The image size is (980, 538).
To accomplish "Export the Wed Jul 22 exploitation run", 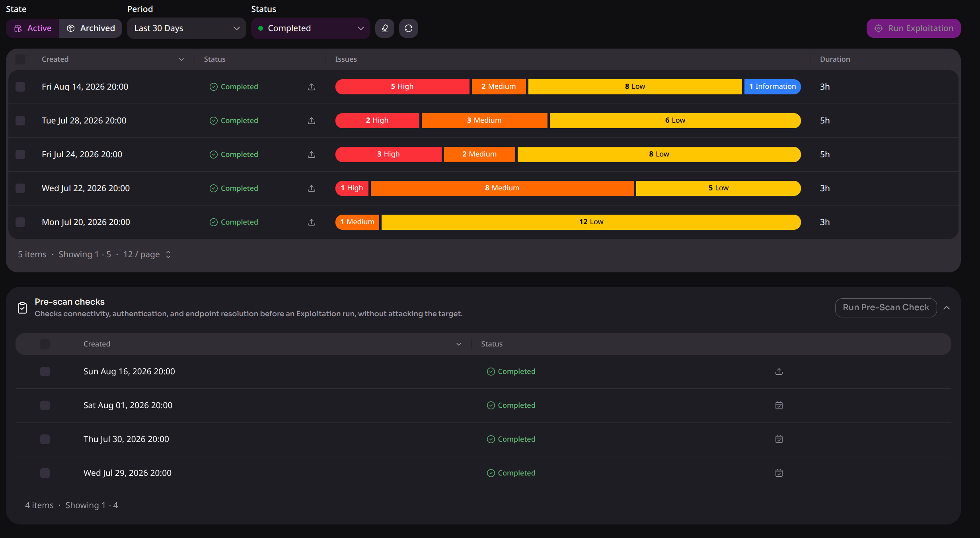I will [x=312, y=188].
